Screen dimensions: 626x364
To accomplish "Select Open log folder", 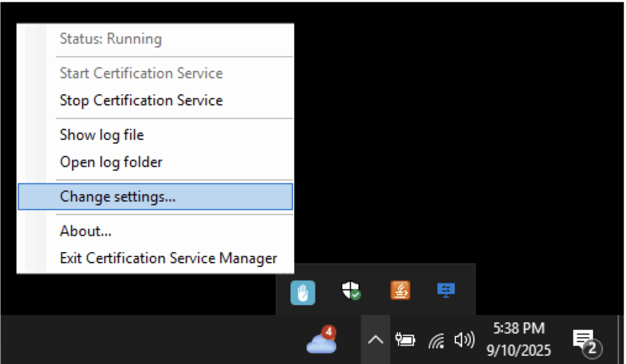I will click(x=111, y=162).
